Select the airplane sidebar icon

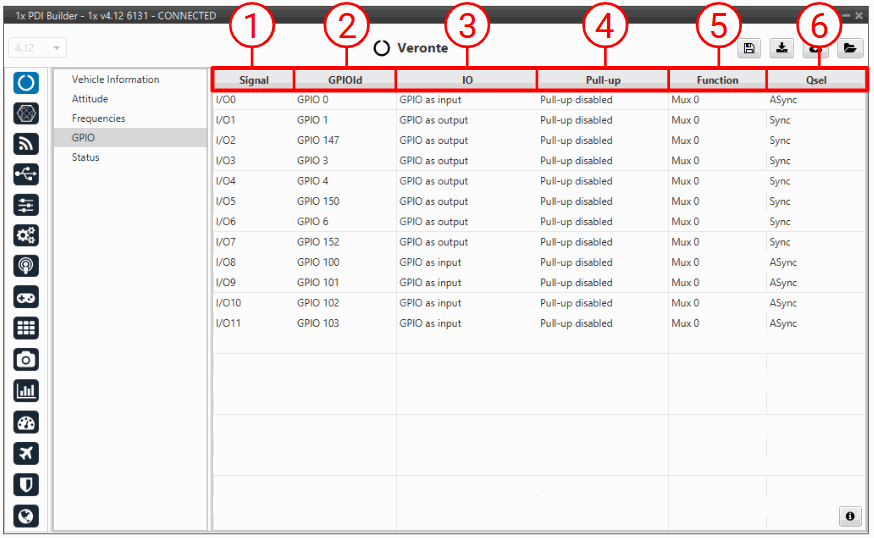[27, 453]
